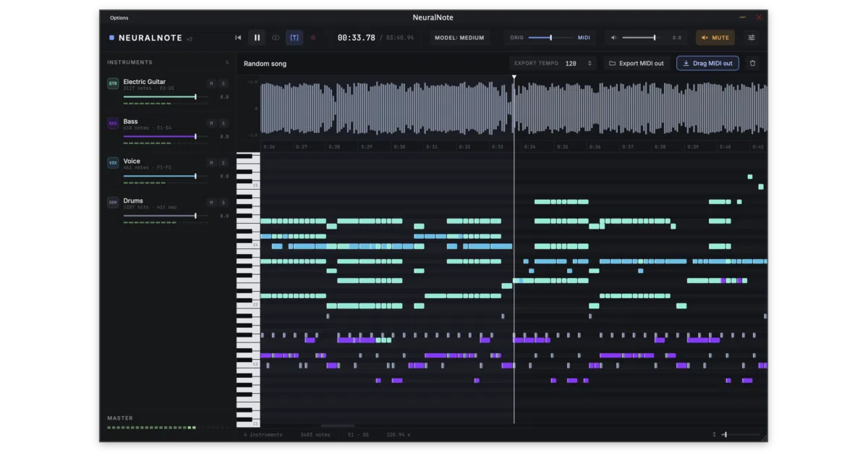Select the Bass instrument icon

coord(113,124)
